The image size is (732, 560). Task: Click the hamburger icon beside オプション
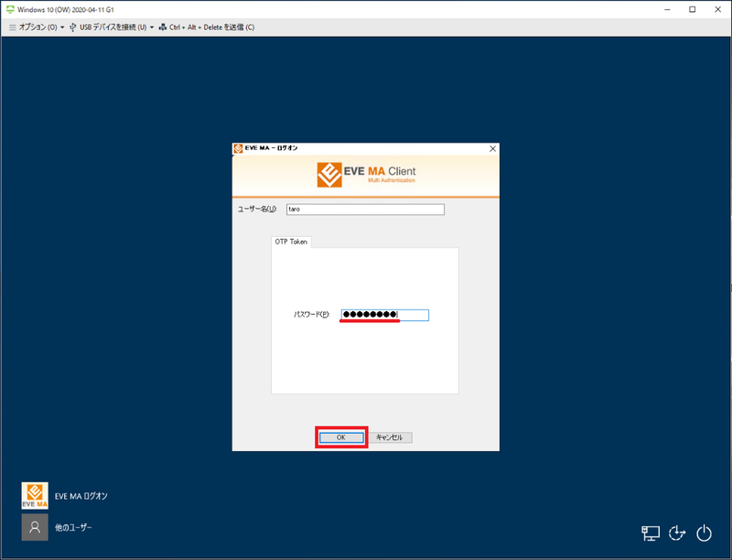[13, 27]
